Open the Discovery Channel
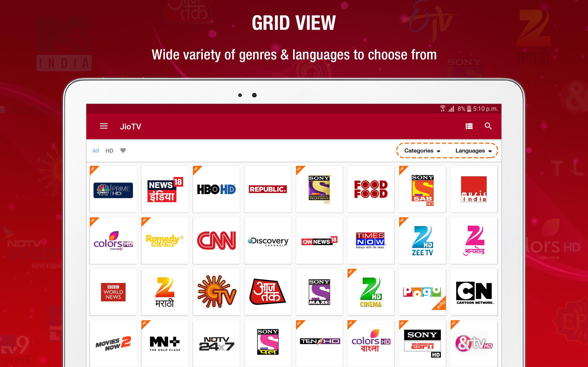This screenshot has width=588, height=367. click(x=268, y=241)
